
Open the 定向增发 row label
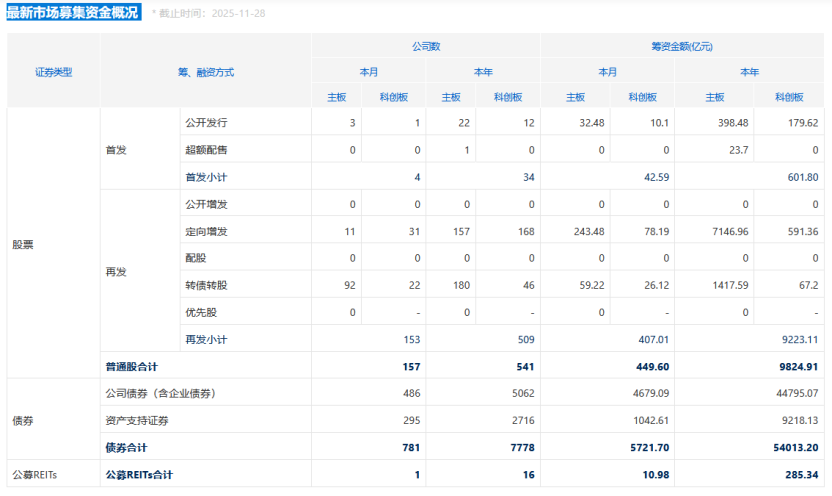pos(206,231)
